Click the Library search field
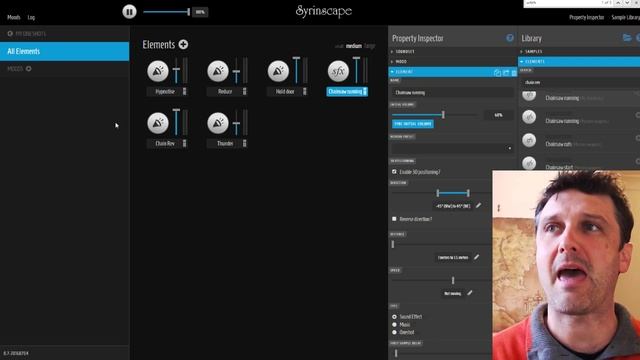The width and height of the screenshot is (640, 360). 580,82
